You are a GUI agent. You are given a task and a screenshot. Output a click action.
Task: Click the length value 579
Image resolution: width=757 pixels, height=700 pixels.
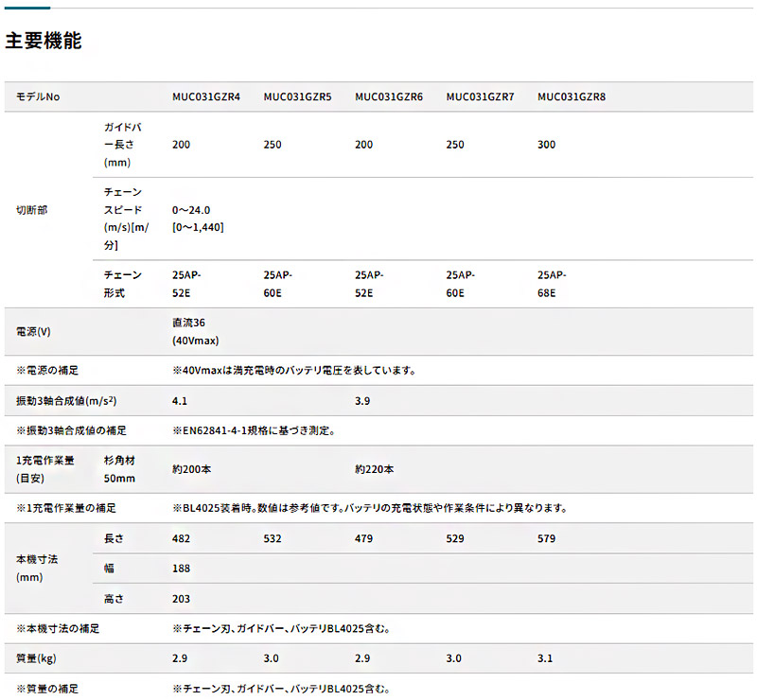click(x=547, y=538)
